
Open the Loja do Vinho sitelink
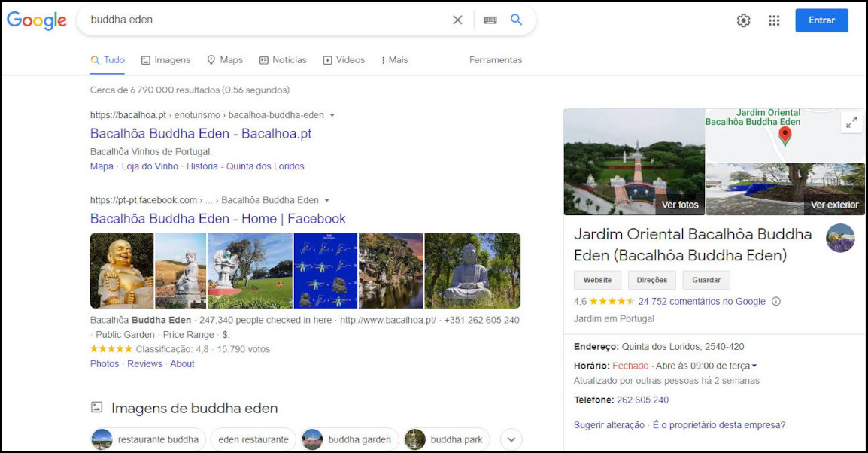coord(150,167)
